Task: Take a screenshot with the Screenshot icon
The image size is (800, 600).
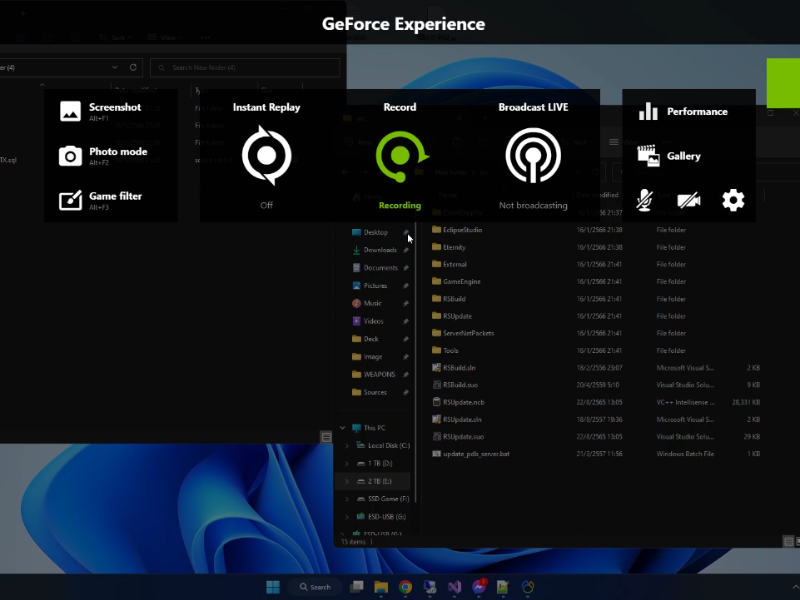Action: point(70,111)
